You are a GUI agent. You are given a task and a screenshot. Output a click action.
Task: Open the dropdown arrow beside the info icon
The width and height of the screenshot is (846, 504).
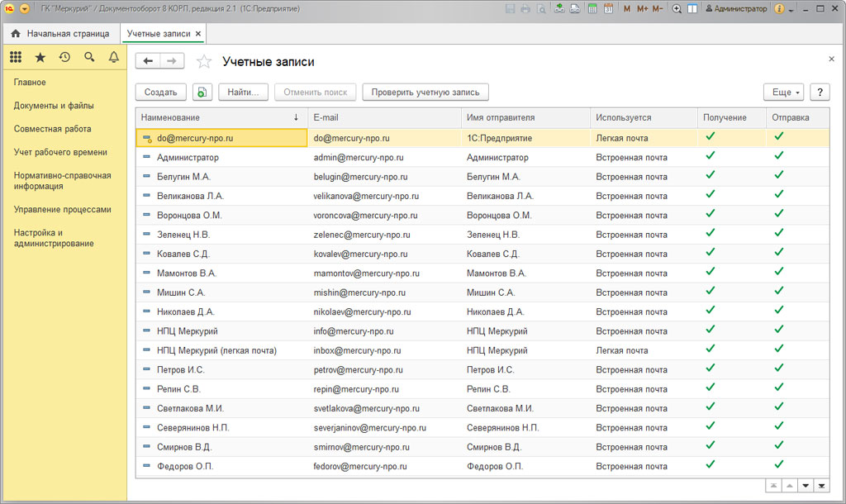pos(791,9)
